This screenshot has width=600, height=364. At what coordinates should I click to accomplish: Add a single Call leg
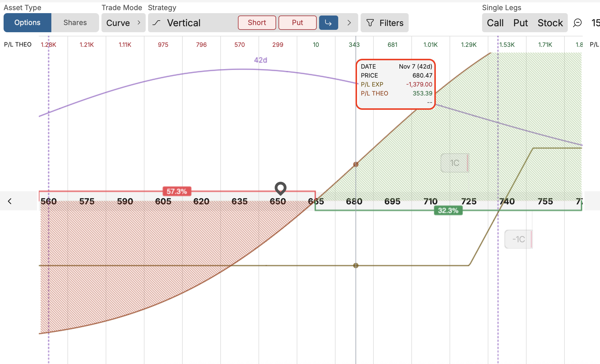tap(495, 23)
